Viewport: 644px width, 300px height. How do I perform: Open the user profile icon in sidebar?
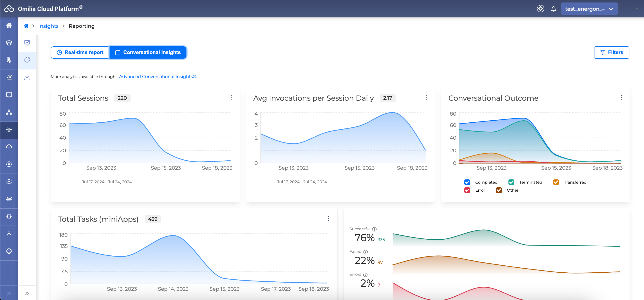[9, 234]
